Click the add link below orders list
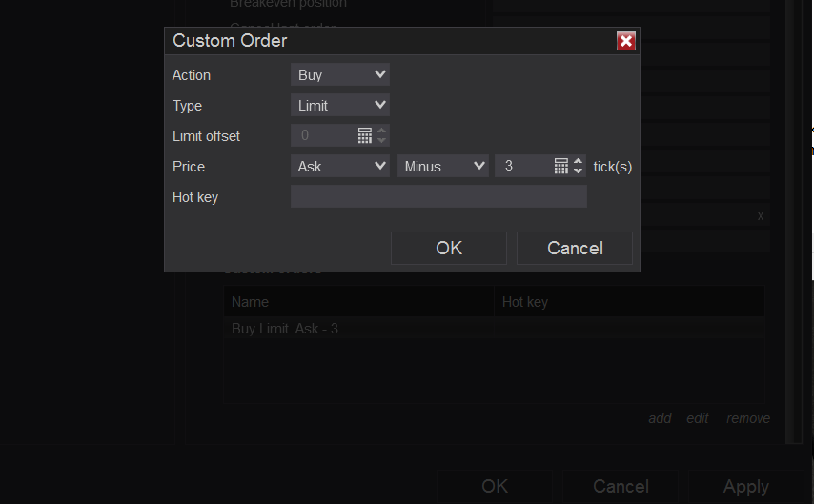Screen dimensions: 814x504 coord(660,418)
